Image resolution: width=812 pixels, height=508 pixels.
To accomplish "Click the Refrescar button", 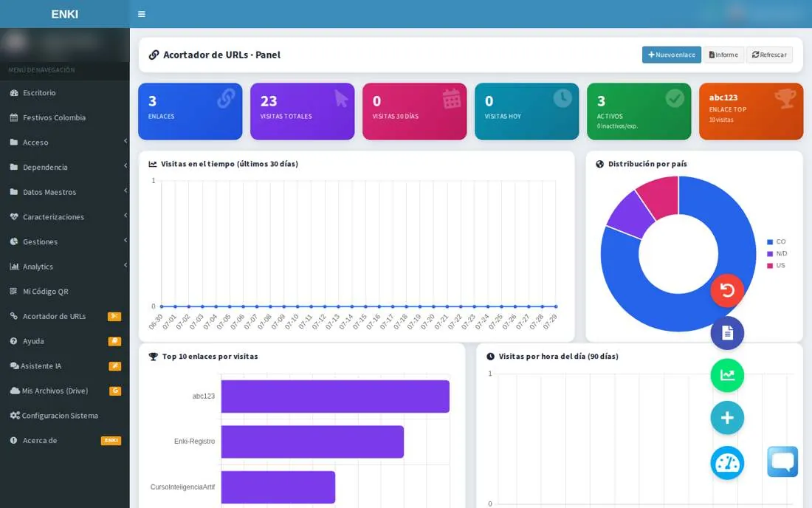I will pyautogui.click(x=769, y=55).
